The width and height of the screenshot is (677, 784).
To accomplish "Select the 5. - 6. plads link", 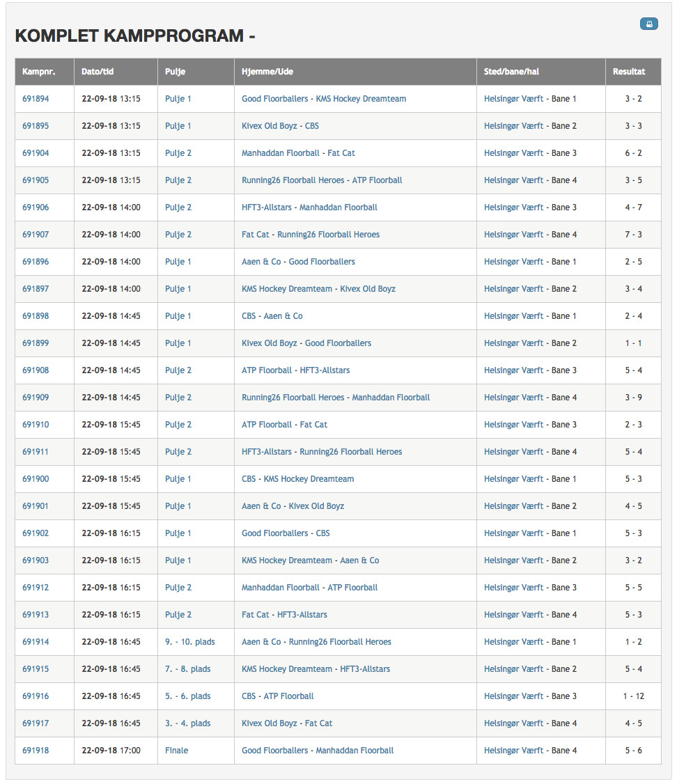I will 188,696.
